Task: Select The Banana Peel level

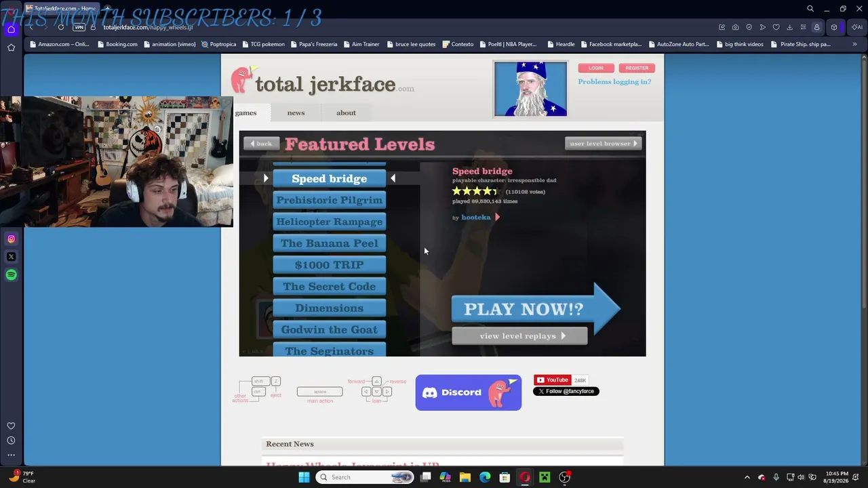Action: pyautogui.click(x=329, y=243)
